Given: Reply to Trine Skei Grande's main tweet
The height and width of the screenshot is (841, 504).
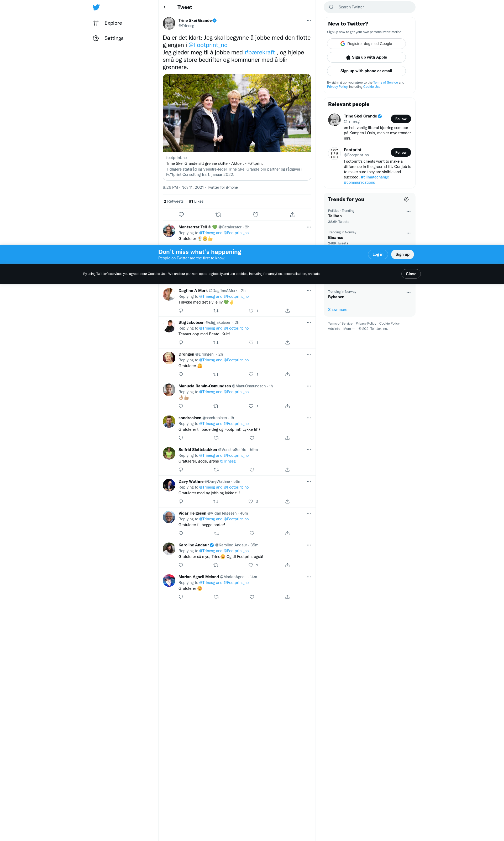Looking at the screenshot, I should click(x=181, y=214).
